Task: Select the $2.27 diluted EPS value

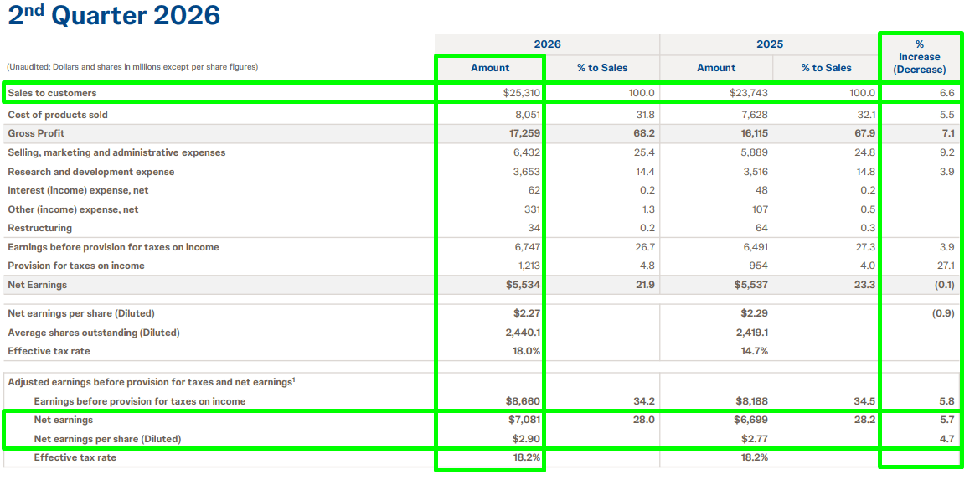Action: pyautogui.click(x=526, y=313)
